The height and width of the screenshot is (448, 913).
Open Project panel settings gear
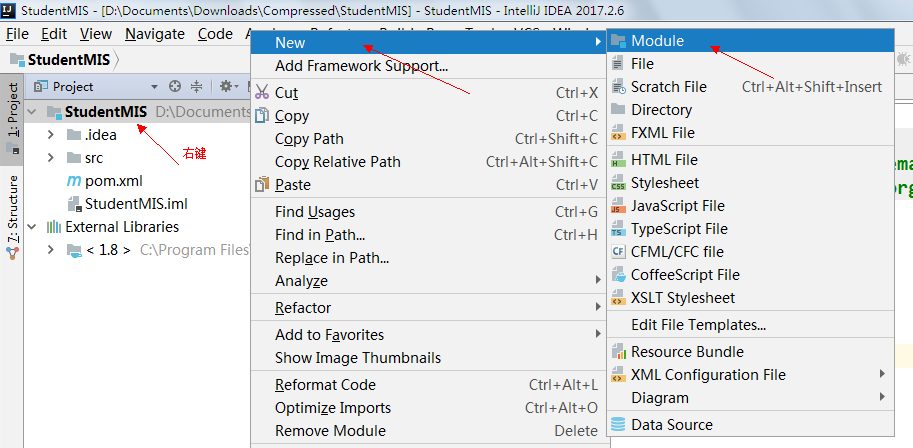(226, 87)
